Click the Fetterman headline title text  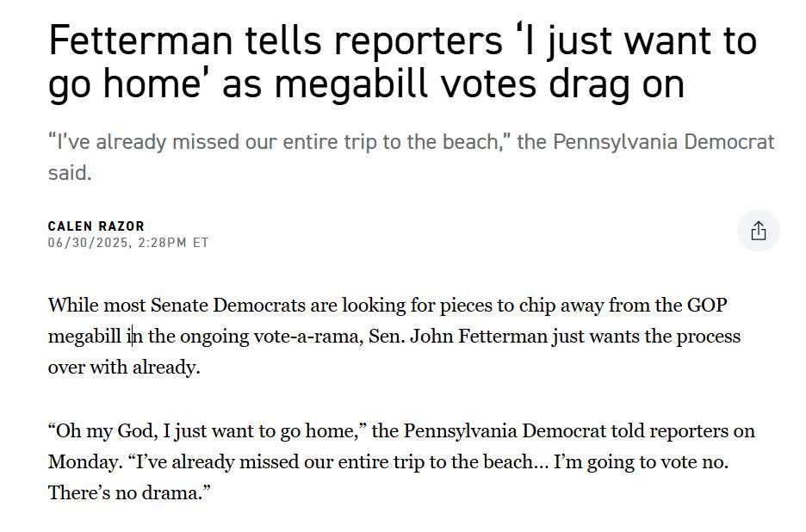(x=402, y=62)
